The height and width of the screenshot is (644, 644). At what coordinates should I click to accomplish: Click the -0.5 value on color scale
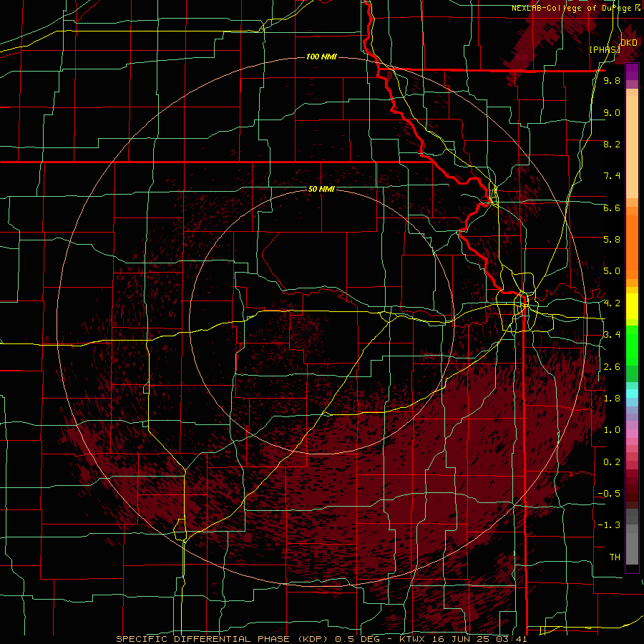pos(609,494)
